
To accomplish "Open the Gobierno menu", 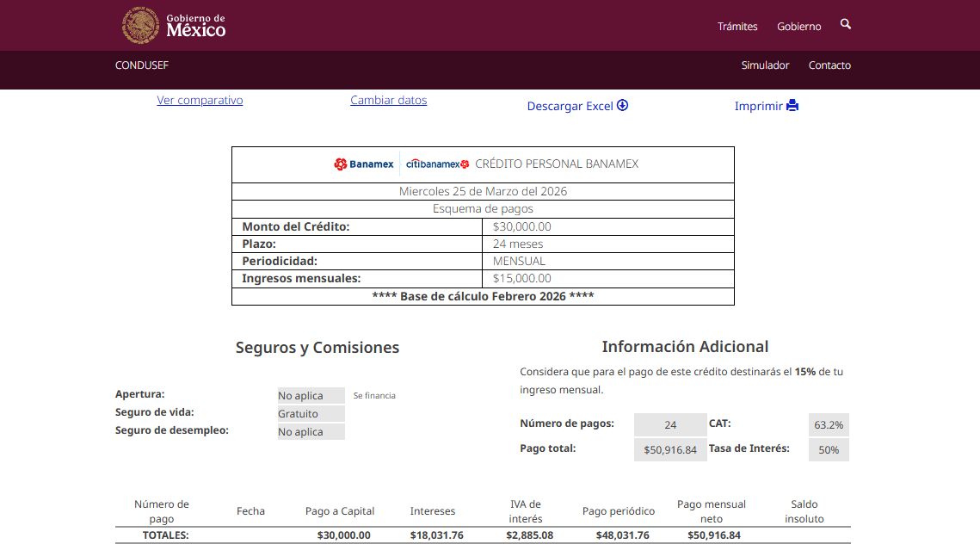I will pyautogui.click(x=798, y=27).
